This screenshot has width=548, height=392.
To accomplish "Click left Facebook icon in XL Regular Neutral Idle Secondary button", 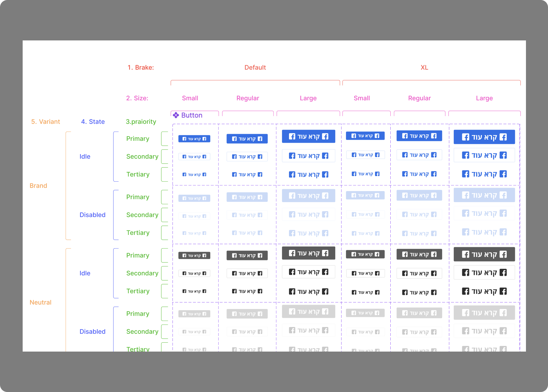I will [405, 273].
